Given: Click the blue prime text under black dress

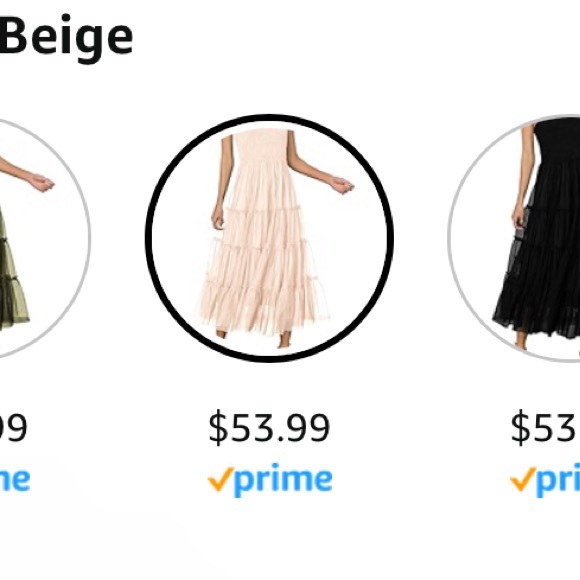Looking at the screenshot, I should [x=558, y=480].
